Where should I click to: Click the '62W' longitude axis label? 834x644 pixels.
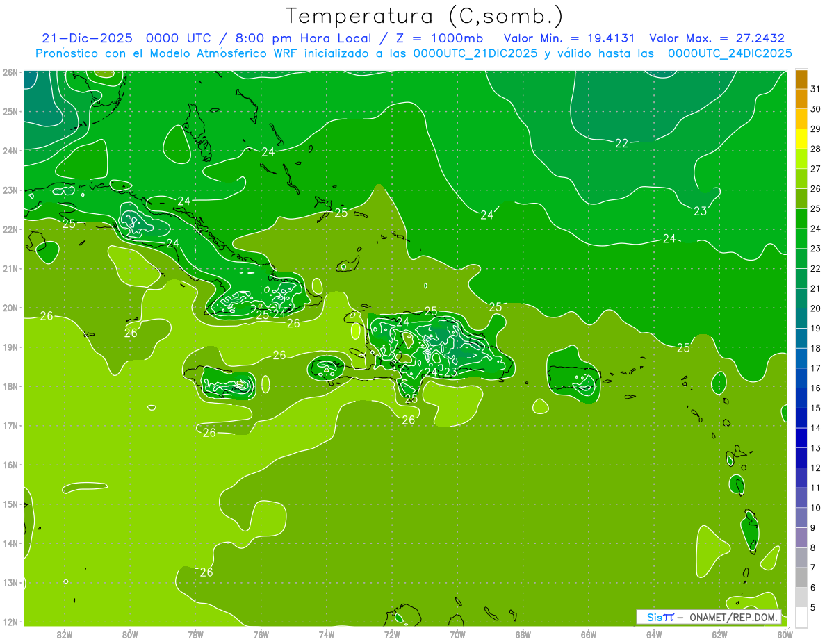tap(719, 634)
